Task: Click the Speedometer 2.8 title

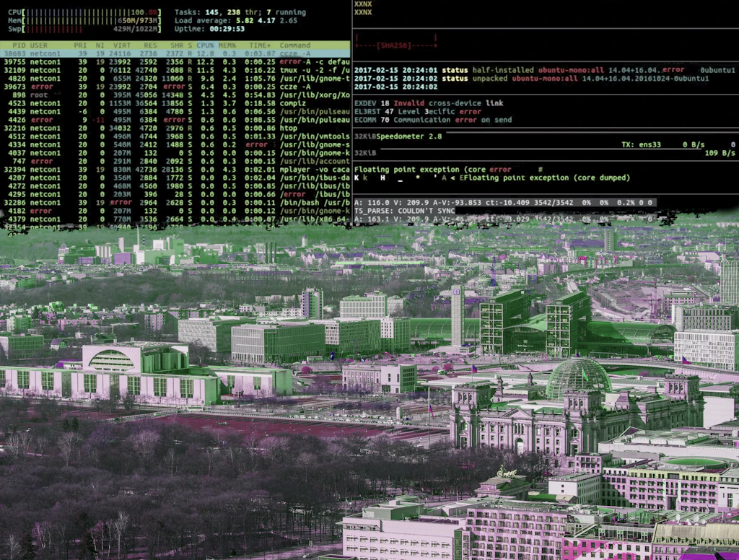Action: pos(409,136)
